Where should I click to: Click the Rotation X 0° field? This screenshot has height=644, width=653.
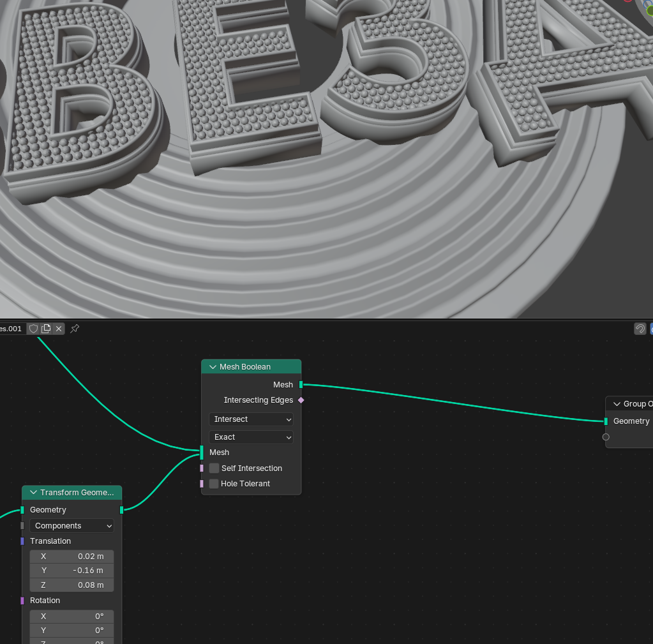click(x=71, y=617)
